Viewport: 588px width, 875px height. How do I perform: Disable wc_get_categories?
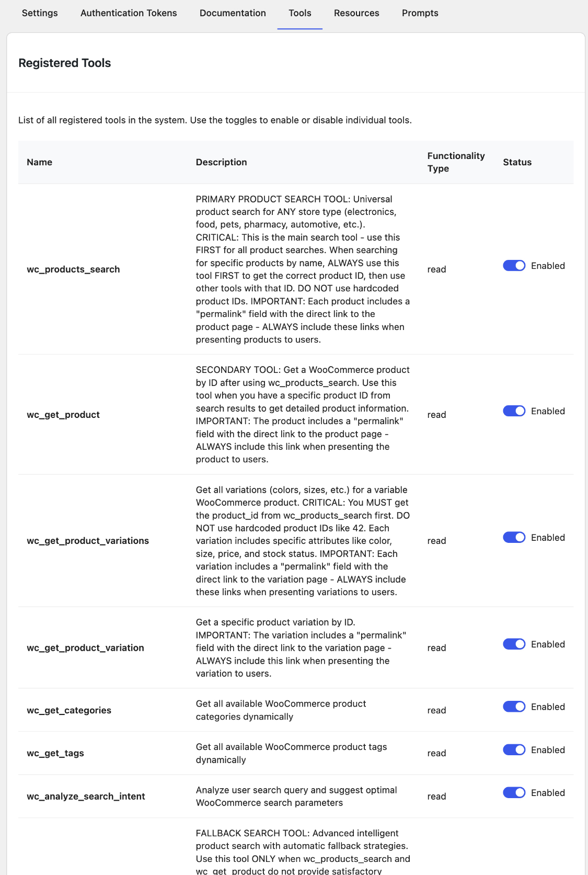(x=514, y=707)
